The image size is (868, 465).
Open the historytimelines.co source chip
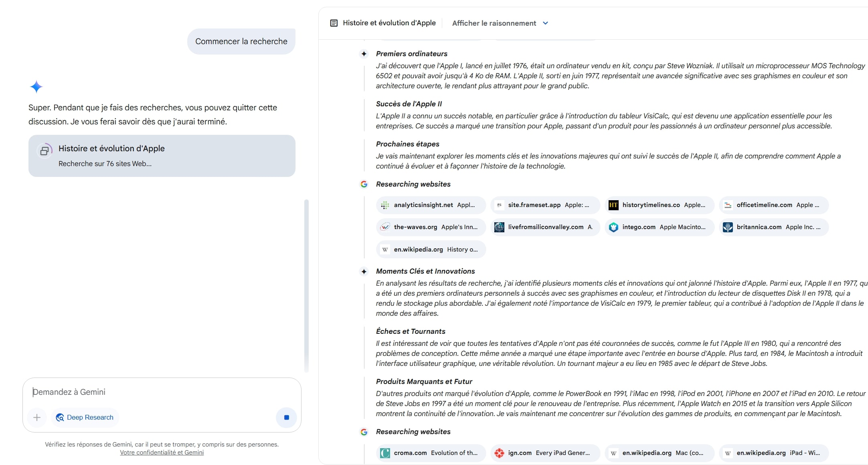tap(660, 205)
